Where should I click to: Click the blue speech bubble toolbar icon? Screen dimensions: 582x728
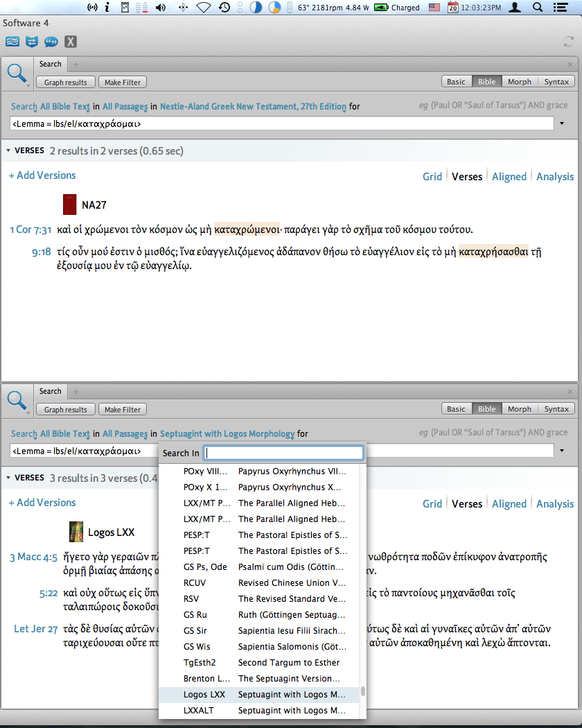coord(51,42)
